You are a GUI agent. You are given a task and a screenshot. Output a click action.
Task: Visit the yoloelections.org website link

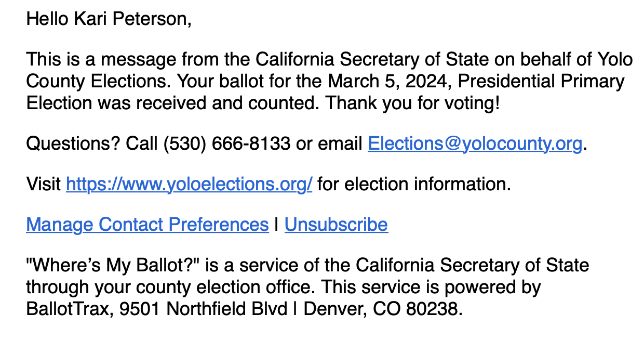(x=189, y=184)
